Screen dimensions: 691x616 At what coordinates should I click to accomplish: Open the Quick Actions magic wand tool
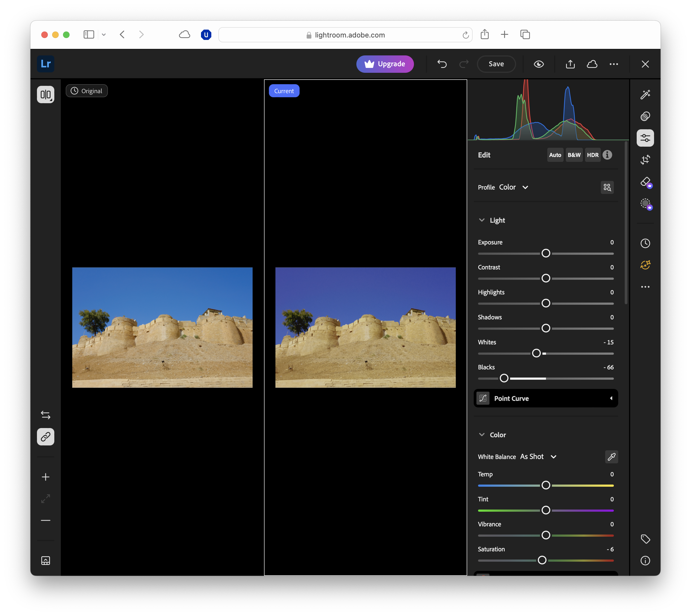tap(645, 95)
